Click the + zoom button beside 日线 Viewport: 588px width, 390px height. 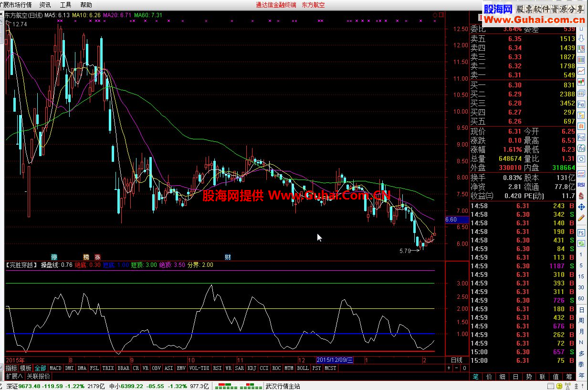449,368
